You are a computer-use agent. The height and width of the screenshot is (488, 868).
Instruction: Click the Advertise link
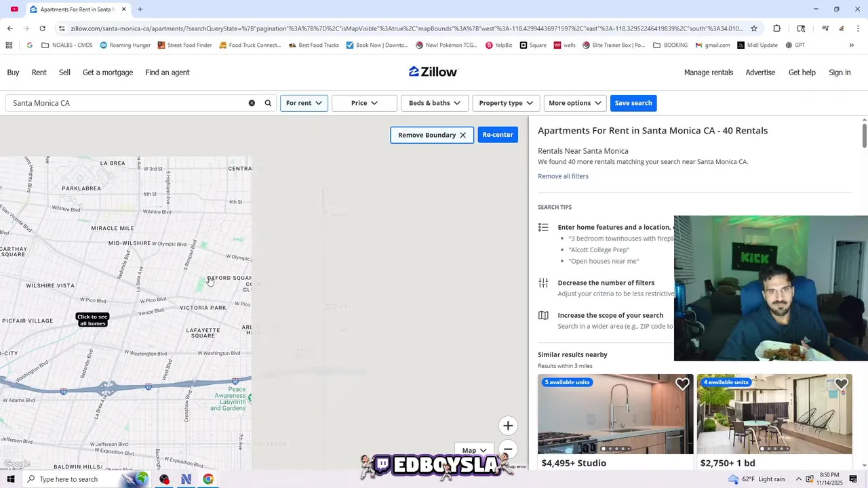pyautogui.click(x=760, y=73)
